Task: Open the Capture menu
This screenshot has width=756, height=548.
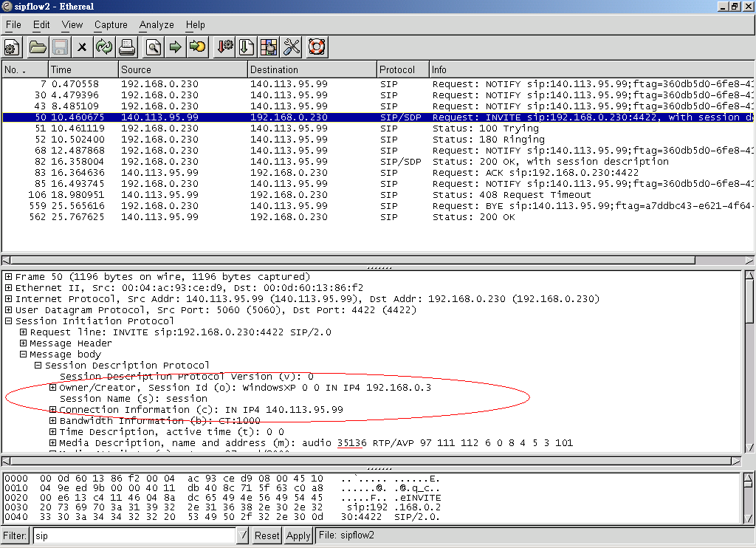Action: tap(111, 24)
